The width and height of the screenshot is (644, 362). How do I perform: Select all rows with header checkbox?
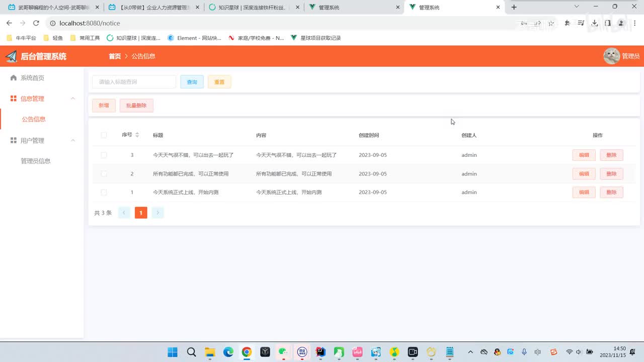click(x=104, y=135)
